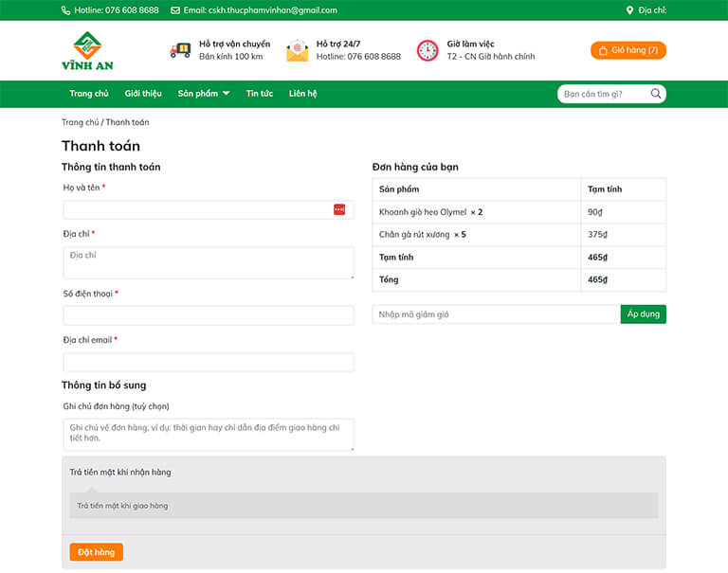Click the delivery truck shipping support icon

point(181,50)
